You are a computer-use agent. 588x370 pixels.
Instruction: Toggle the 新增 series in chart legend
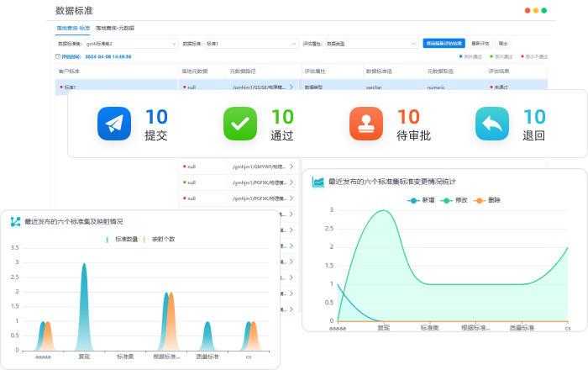(421, 200)
